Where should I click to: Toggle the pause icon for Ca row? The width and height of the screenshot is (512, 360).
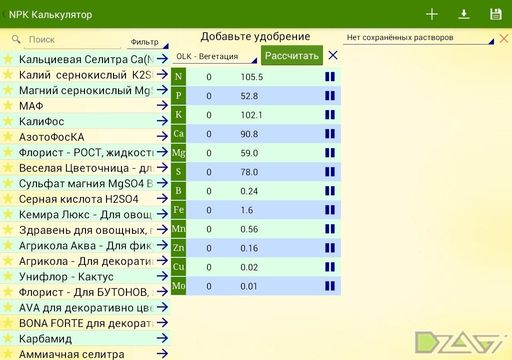click(x=330, y=134)
